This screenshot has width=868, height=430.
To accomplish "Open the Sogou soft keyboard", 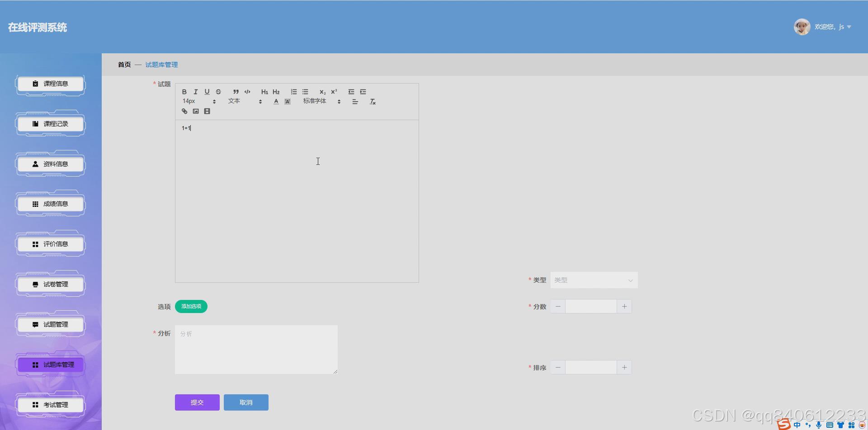I will 830,425.
